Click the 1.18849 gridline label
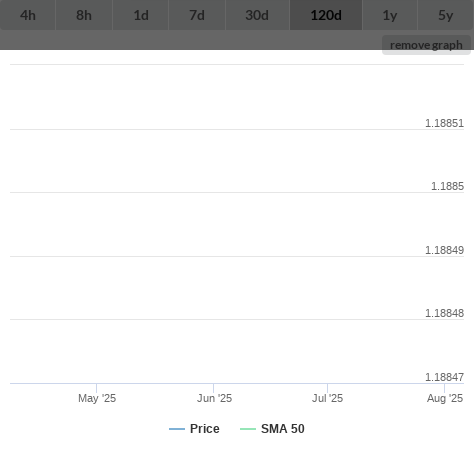 point(444,250)
